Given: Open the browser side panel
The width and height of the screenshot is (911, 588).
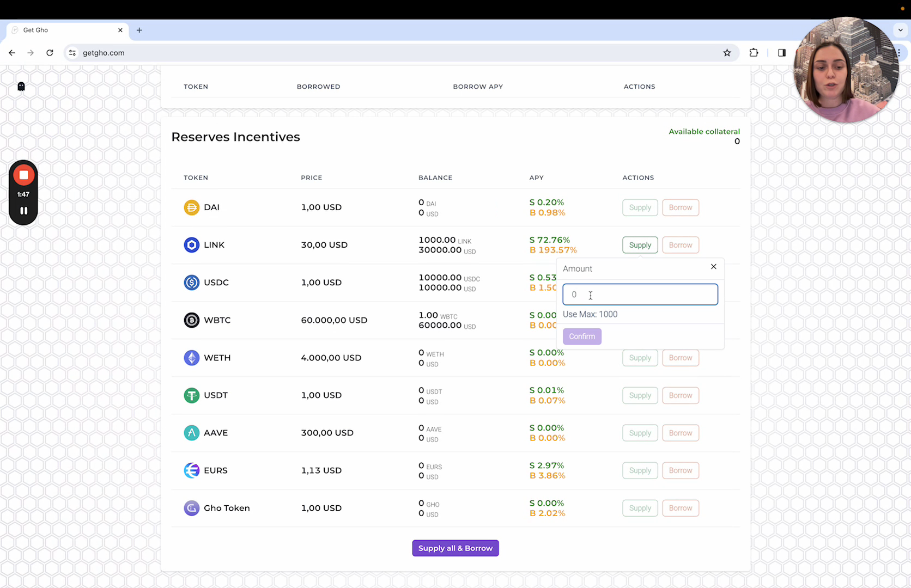Looking at the screenshot, I should pos(782,53).
